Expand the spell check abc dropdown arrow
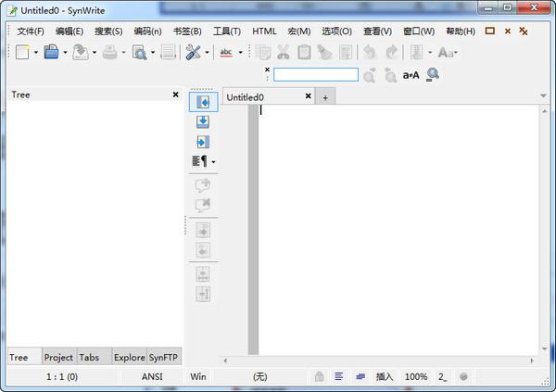This screenshot has width=556, height=392. click(x=240, y=53)
